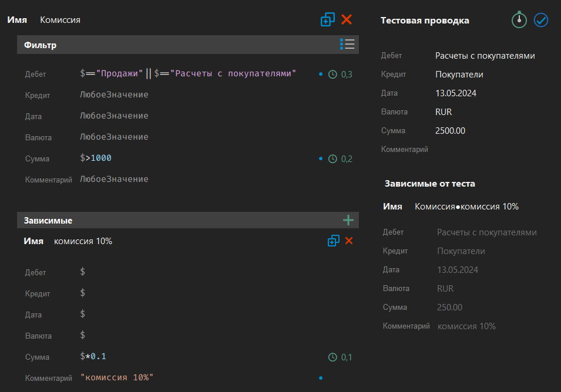561x392 pixels.
Task: Duplicate the комиссия 10% dependent
Action: pyautogui.click(x=333, y=241)
